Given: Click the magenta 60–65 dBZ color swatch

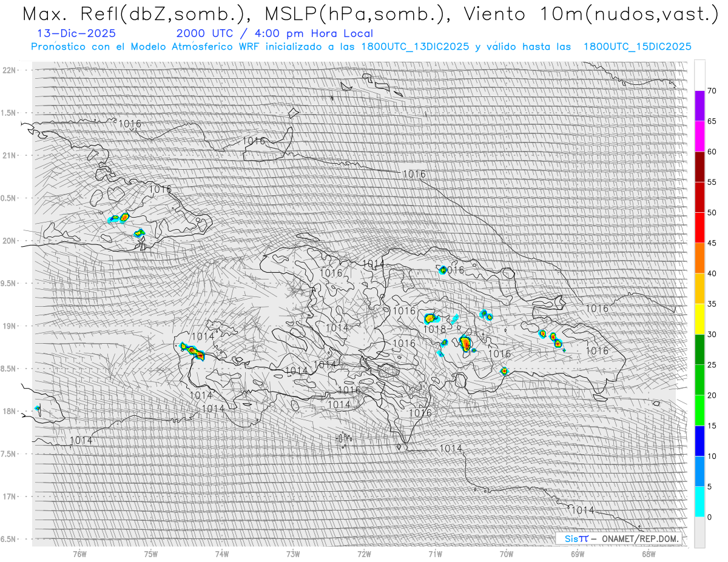Looking at the screenshot, I should (x=699, y=136).
